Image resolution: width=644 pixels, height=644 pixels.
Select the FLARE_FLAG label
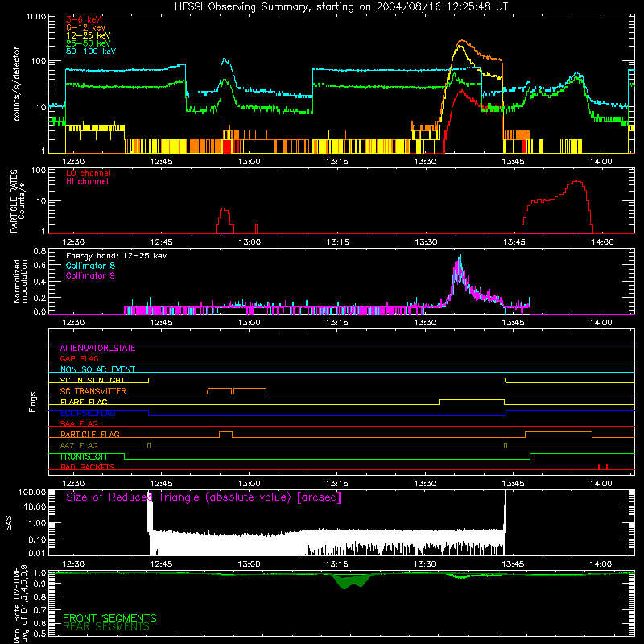(x=84, y=402)
